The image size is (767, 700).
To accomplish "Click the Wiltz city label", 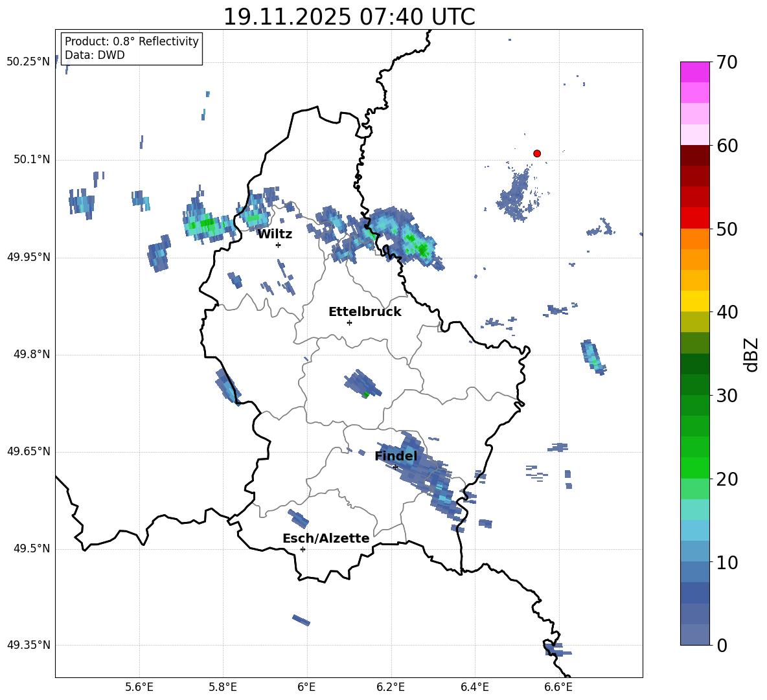I will pos(275,234).
